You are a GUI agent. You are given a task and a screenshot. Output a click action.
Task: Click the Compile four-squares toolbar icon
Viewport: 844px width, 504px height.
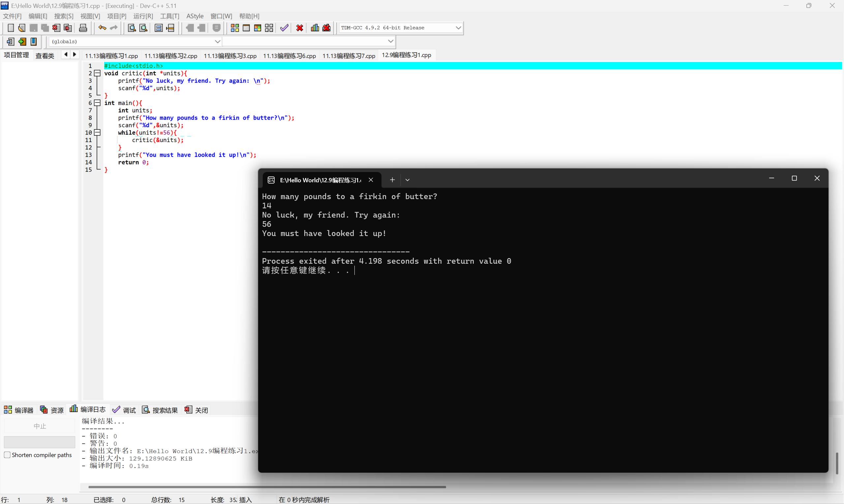pyautogui.click(x=234, y=28)
